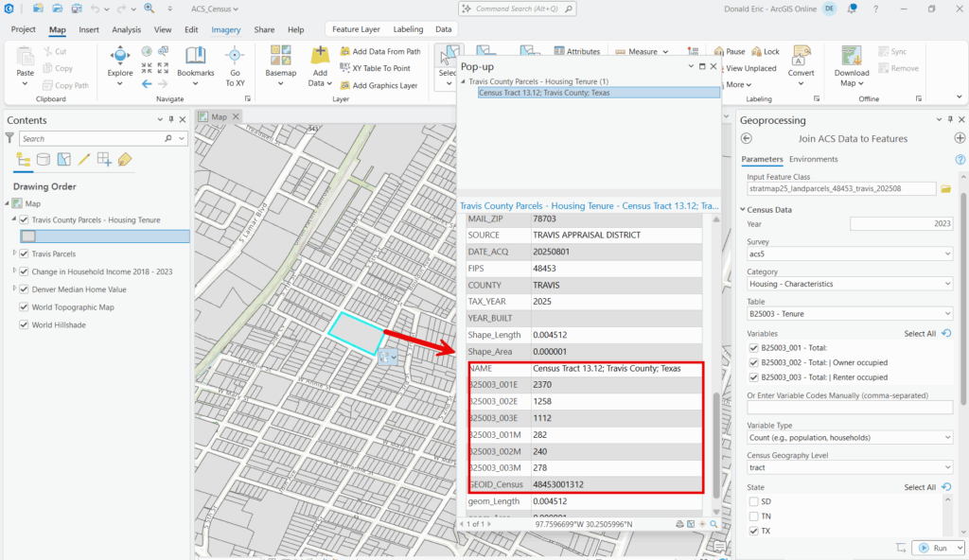Open the Survey dropdown showing acs5

pos(849,254)
